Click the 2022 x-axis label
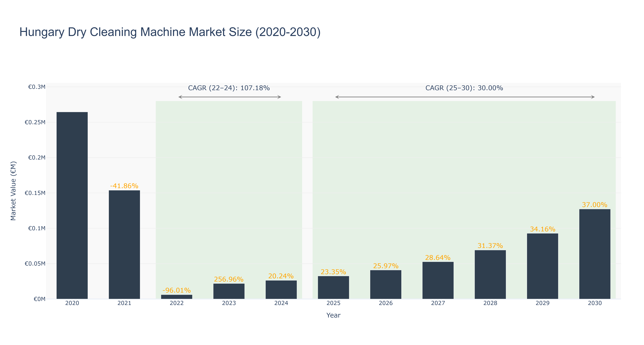Screen dimensions: 644x345 coord(177,303)
